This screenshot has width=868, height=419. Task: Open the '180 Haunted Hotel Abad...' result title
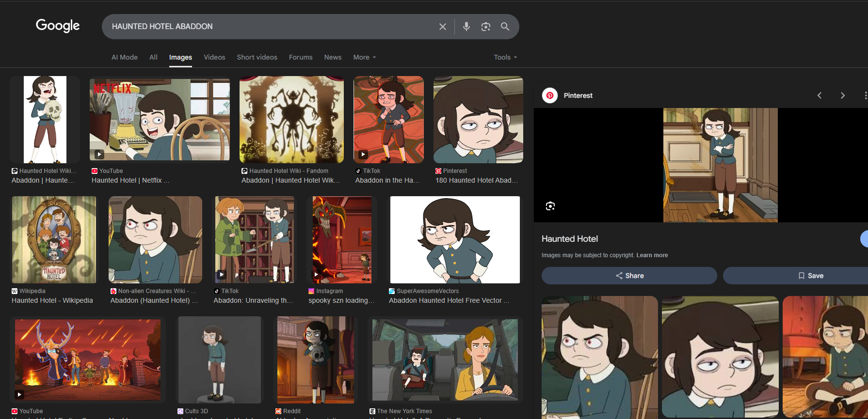pyautogui.click(x=477, y=180)
